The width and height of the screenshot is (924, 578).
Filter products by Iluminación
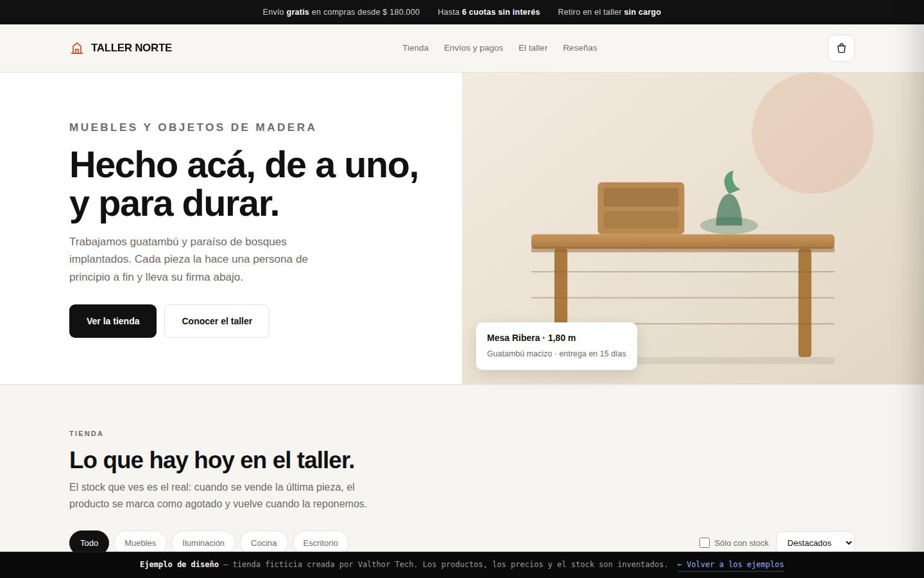click(203, 543)
